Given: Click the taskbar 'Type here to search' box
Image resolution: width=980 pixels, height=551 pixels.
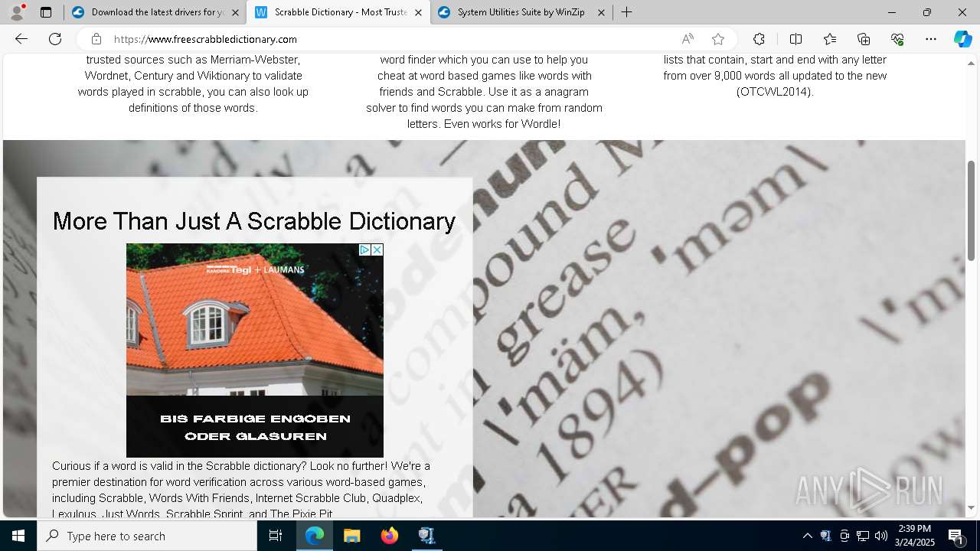Looking at the screenshot, I should (147, 536).
